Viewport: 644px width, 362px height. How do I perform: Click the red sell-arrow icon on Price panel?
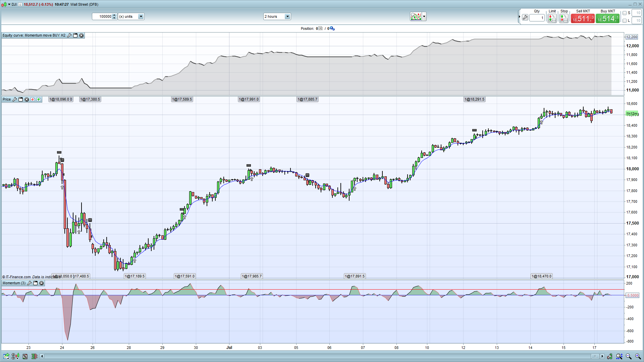click(33, 99)
